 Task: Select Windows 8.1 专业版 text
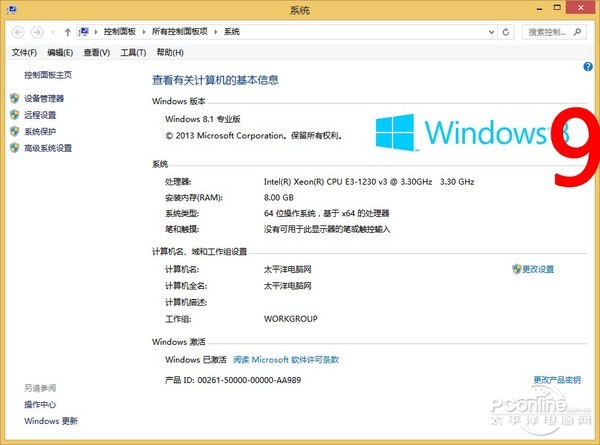point(203,119)
